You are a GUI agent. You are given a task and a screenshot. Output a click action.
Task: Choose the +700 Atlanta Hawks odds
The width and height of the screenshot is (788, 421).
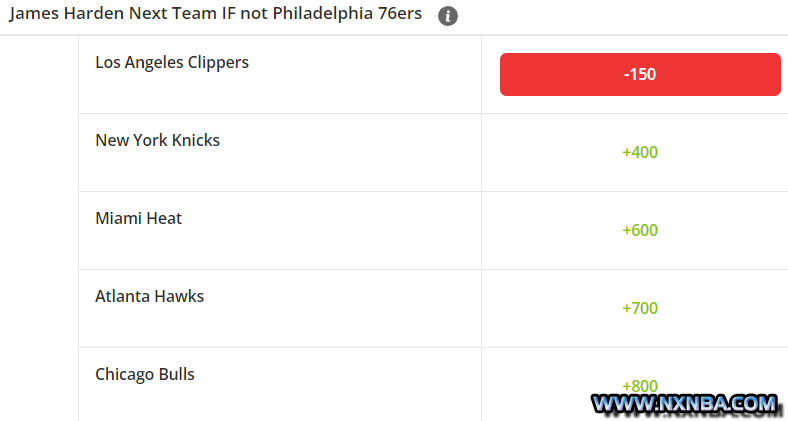(640, 308)
